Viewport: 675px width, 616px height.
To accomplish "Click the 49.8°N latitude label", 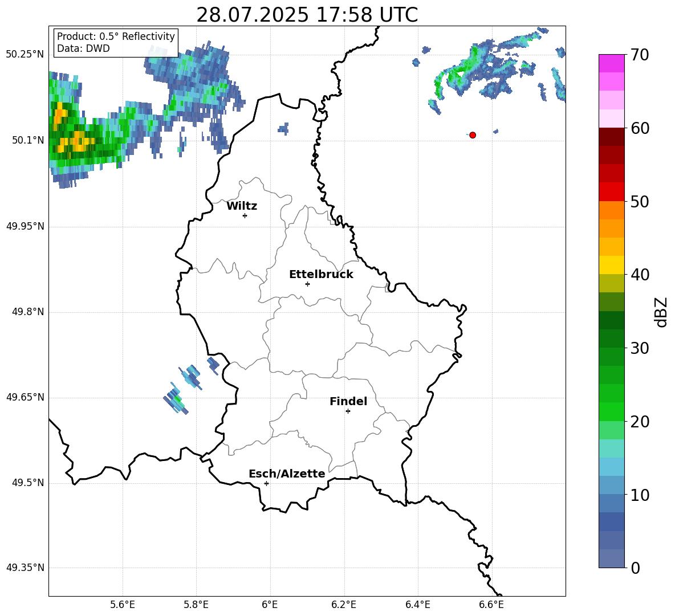I will (x=28, y=312).
